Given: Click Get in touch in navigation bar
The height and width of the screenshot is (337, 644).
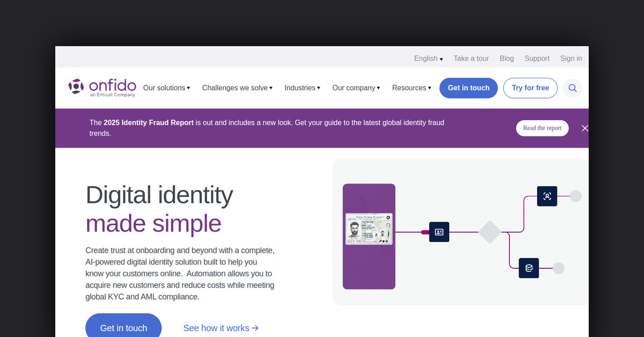Looking at the screenshot, I should click(469, 88).
